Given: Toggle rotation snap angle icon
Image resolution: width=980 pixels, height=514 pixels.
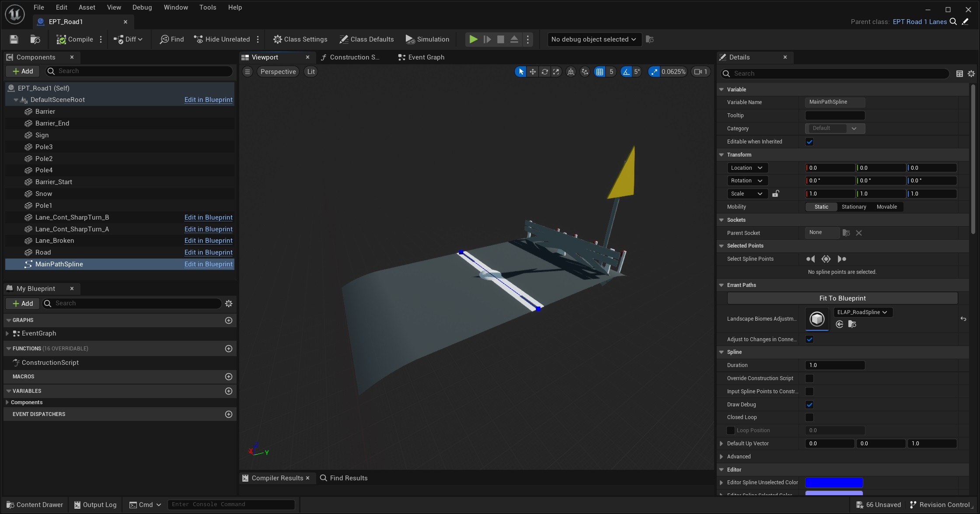Looking at the screenshot, I should coord(626,72).
